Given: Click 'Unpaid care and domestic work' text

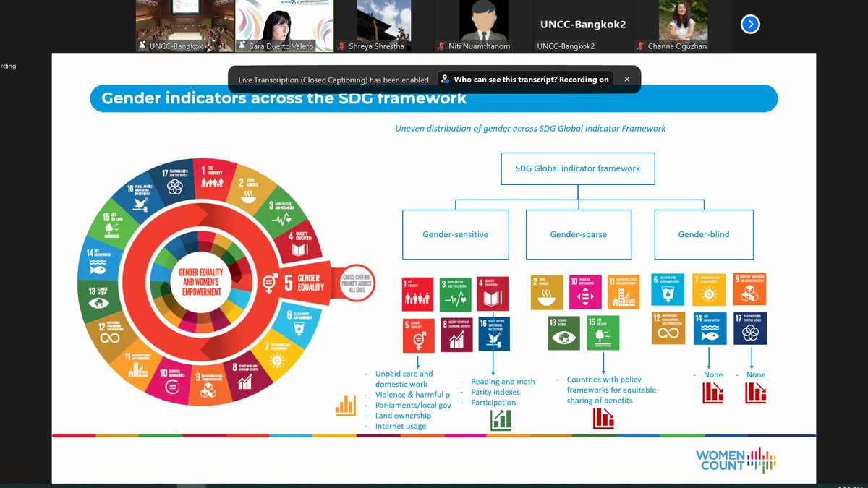Looking at the screenshot, I should point(404,379).
